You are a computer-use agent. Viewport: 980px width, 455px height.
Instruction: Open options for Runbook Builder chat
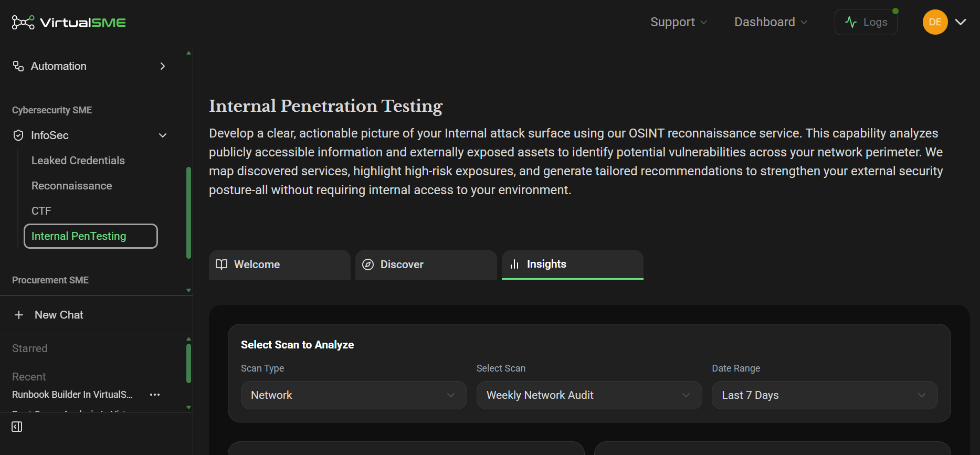click(155, 395)
